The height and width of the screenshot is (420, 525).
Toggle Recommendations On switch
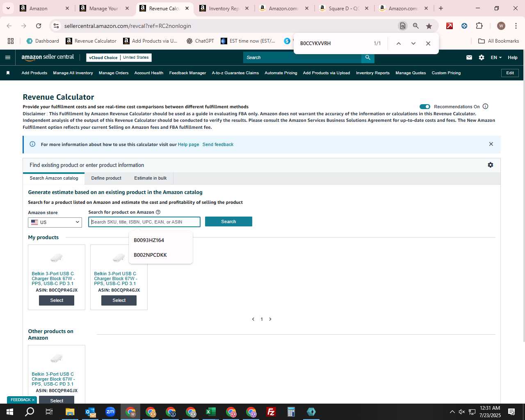point(425,107)
